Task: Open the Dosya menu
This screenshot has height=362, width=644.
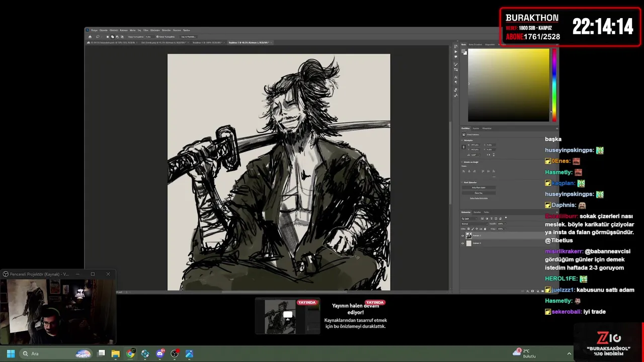Action: tap(94, 30)
